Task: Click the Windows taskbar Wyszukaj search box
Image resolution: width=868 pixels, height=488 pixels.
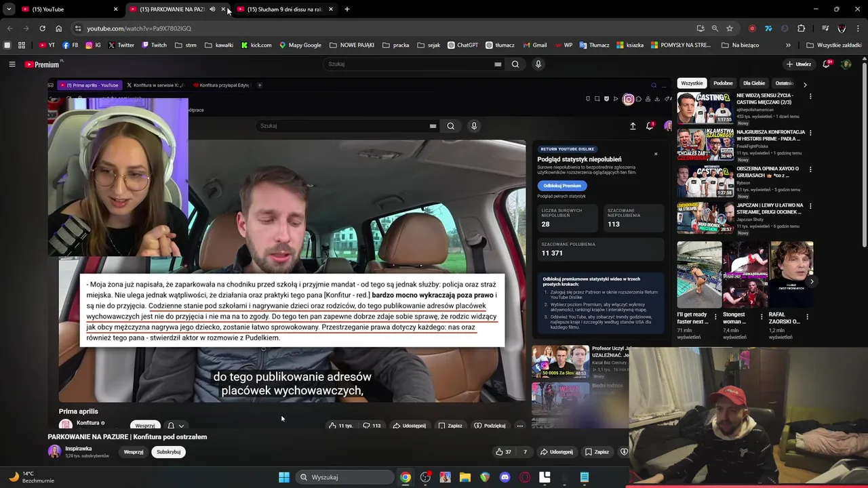Action: click(x=344, y=477)
